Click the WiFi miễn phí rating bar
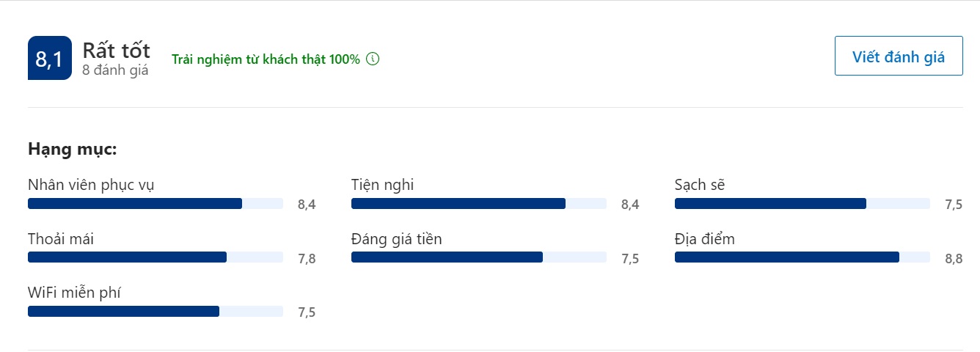The height and width of the screenshot is (352, 980). coord(156,311)
